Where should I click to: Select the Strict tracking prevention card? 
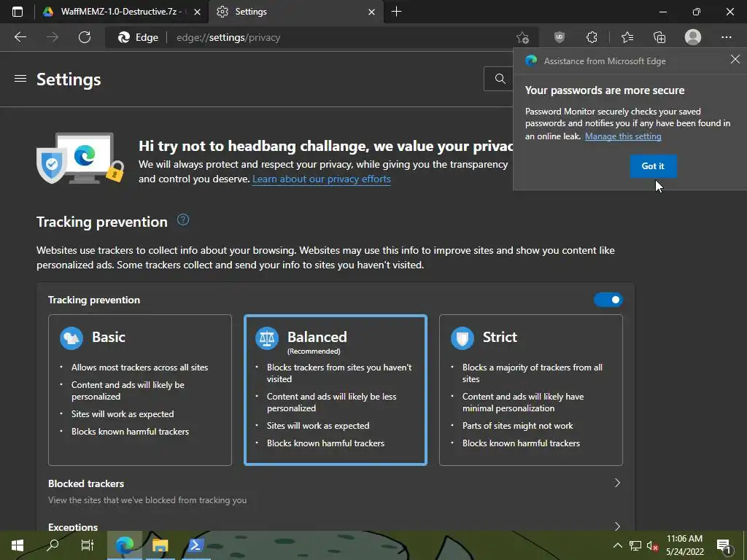pyautogui.click(x=531, y=390)
